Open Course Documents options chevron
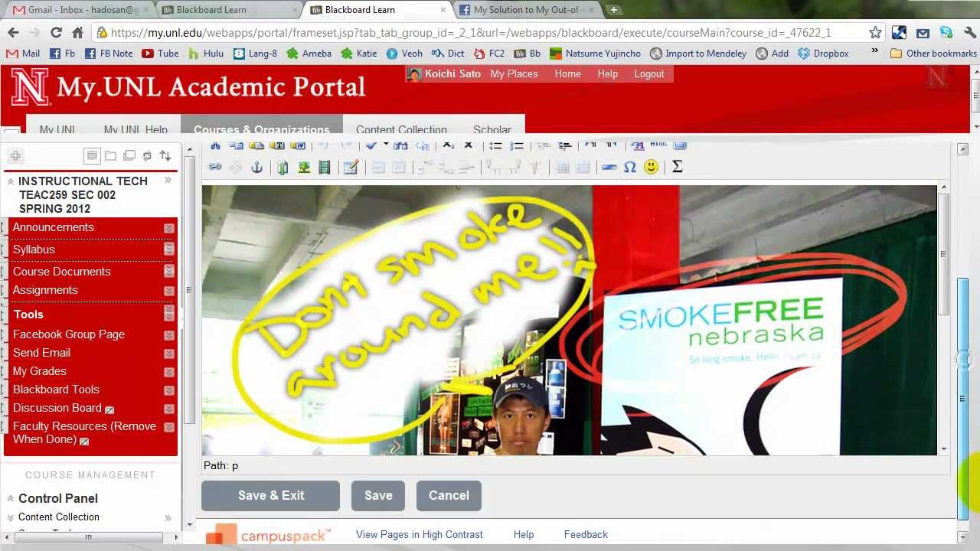980x551 pixels. (x=168, y=272)
